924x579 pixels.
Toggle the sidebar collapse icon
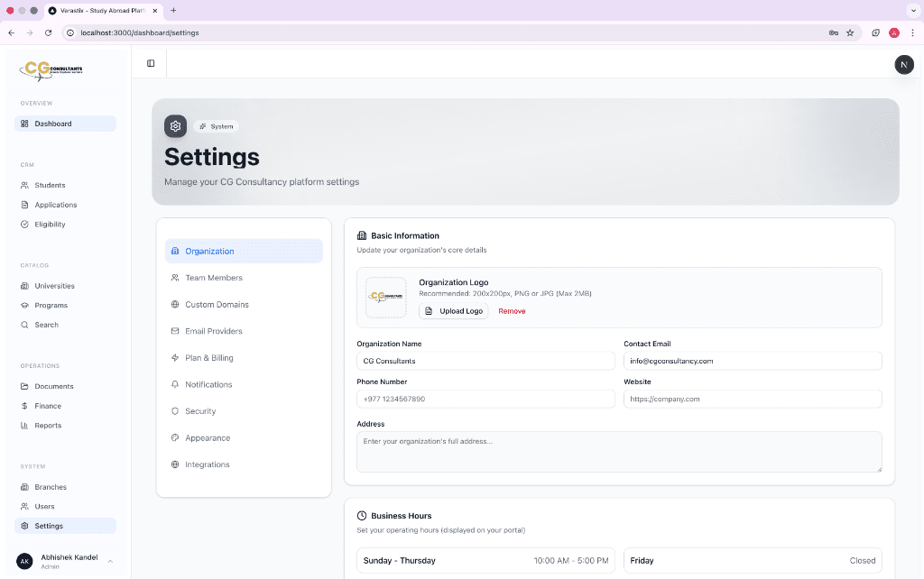(x=151, y=63)
